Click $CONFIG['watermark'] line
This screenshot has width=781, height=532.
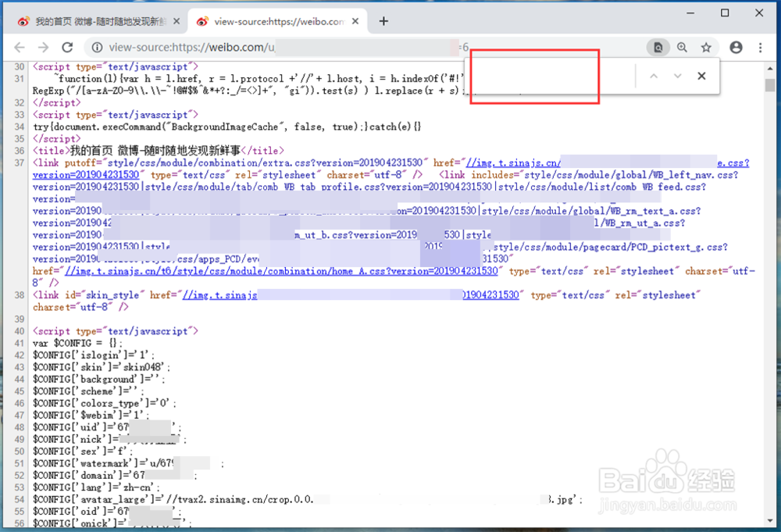tap(129, 463)
